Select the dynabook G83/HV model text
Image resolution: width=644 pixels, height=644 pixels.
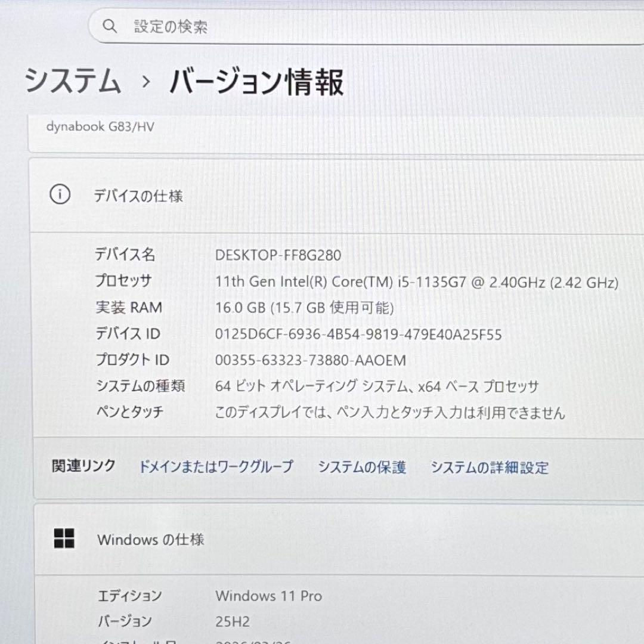point(100,126)
